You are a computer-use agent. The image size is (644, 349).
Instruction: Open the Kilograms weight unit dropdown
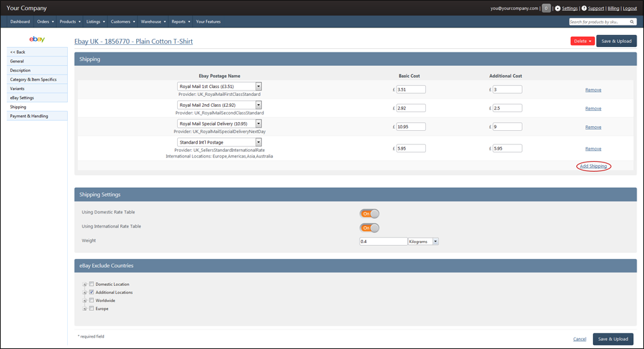click(423, 242)
